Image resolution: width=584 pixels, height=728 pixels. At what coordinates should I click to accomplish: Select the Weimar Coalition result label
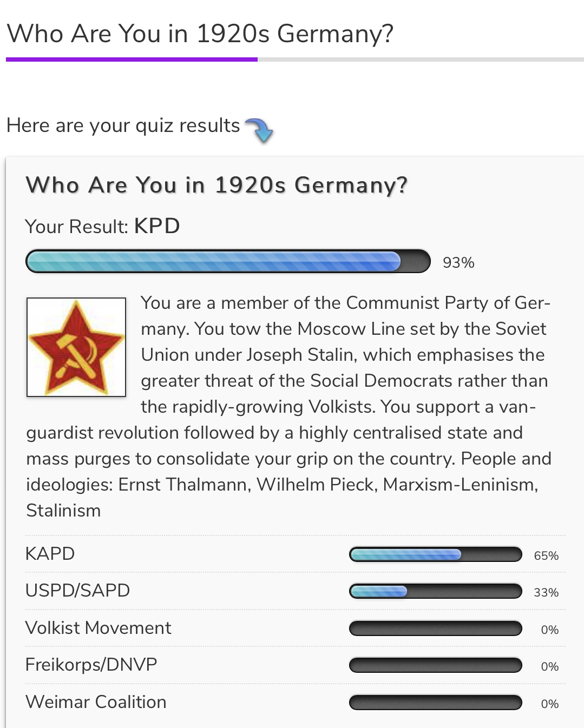click(x=96, y=702)
